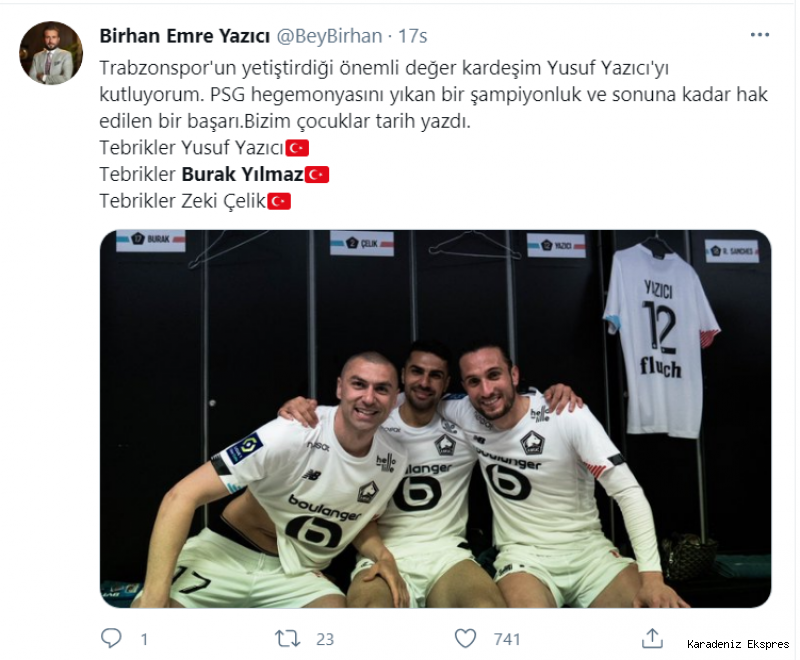Viewport: 800px width, 660px height.
Task: Click the bold Burak Yılmaz text
Action: [243, 174]
